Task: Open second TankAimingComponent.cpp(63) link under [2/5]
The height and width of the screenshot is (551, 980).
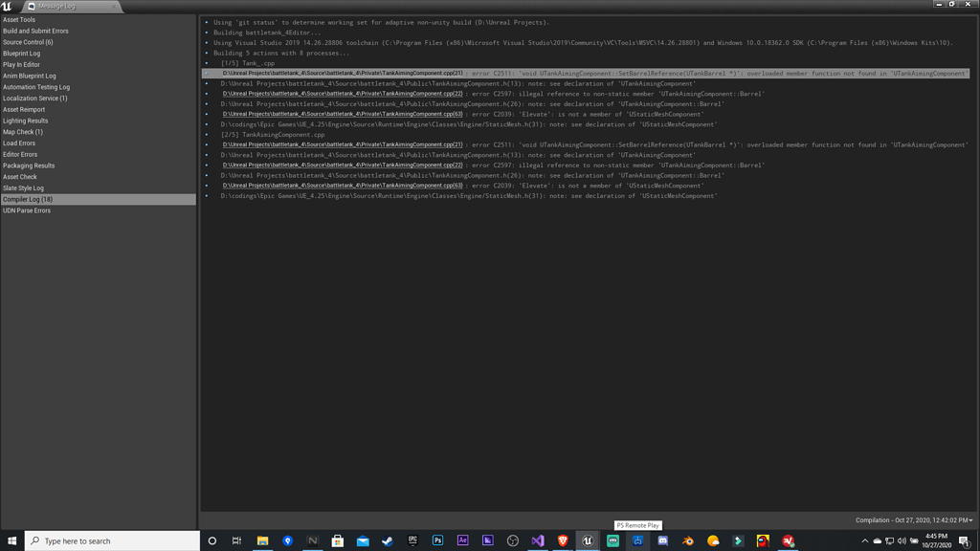Action: coord(343,186)
